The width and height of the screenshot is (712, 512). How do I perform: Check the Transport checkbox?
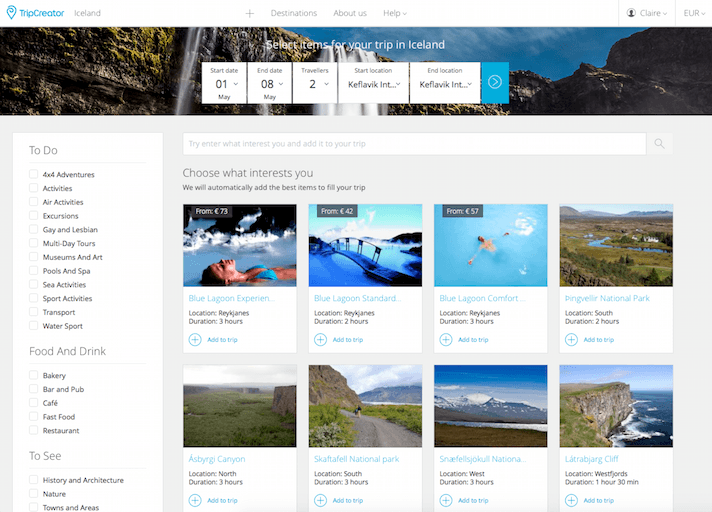[x=34, y=312]
